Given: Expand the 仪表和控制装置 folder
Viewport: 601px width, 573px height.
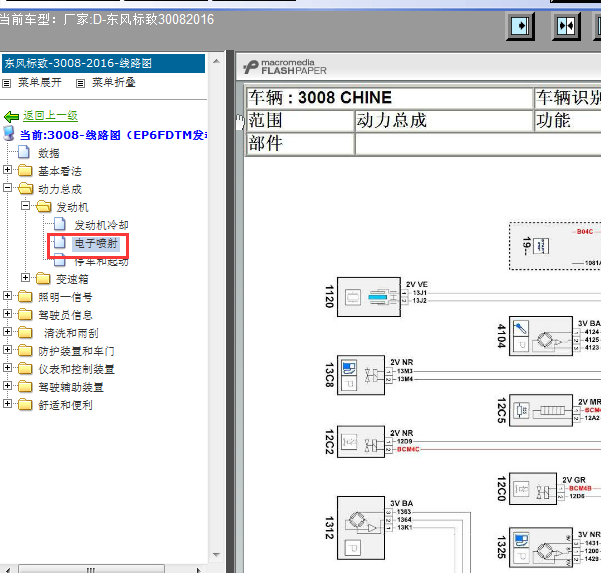Looking at the screenshot, I should click(7, 368).
